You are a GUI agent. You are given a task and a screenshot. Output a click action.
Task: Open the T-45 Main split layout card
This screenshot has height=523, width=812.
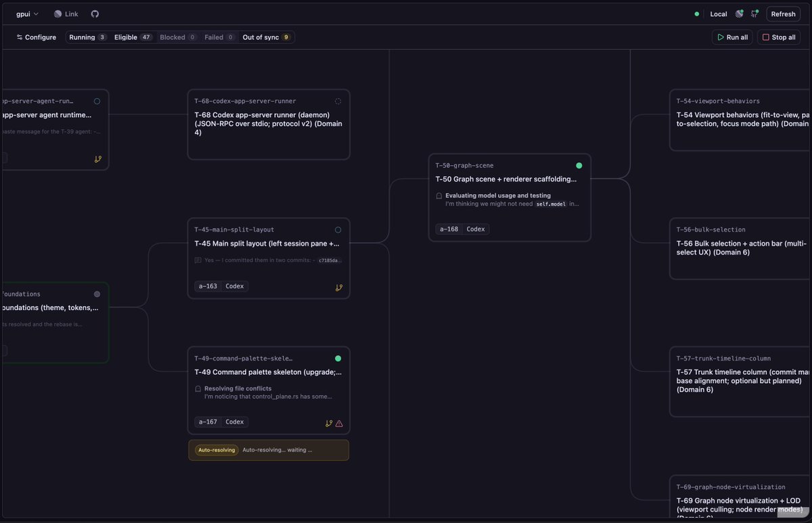click(x=269, y=258)
